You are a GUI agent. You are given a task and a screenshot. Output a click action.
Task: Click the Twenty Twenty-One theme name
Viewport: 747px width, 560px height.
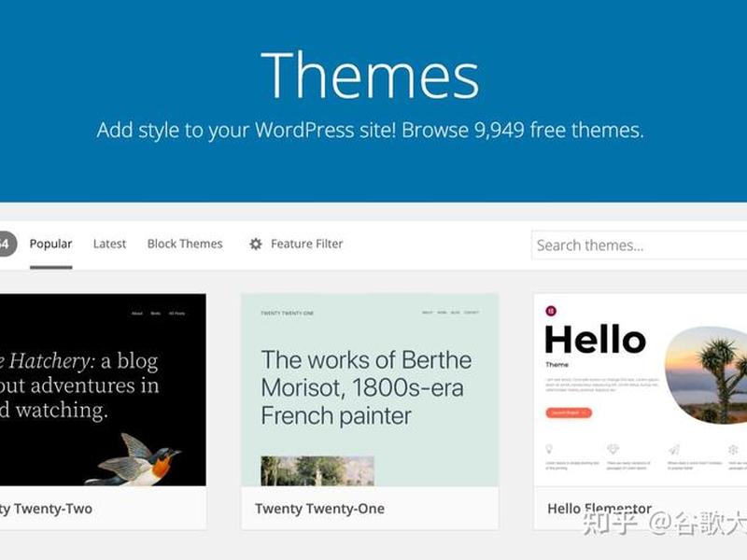[x=319, y=509]
